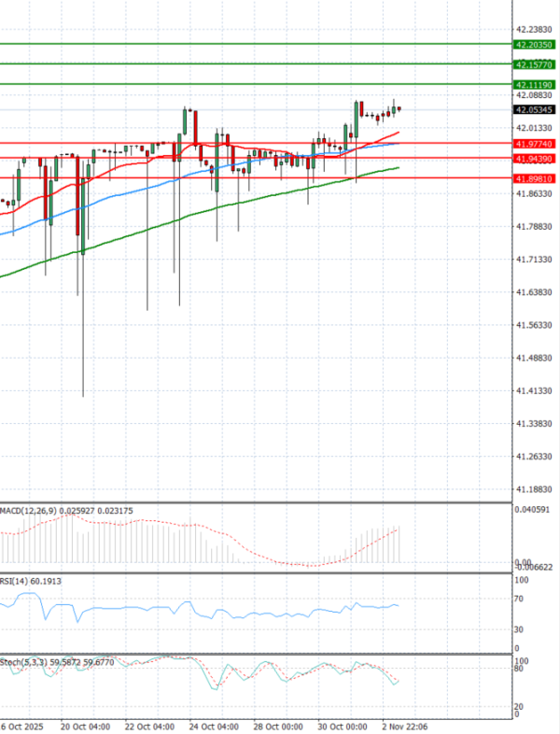Click the green 42.11190 price level label
The width and height of the screenshot is (560, 734).
pyautogui.click(x=534, y=85)
